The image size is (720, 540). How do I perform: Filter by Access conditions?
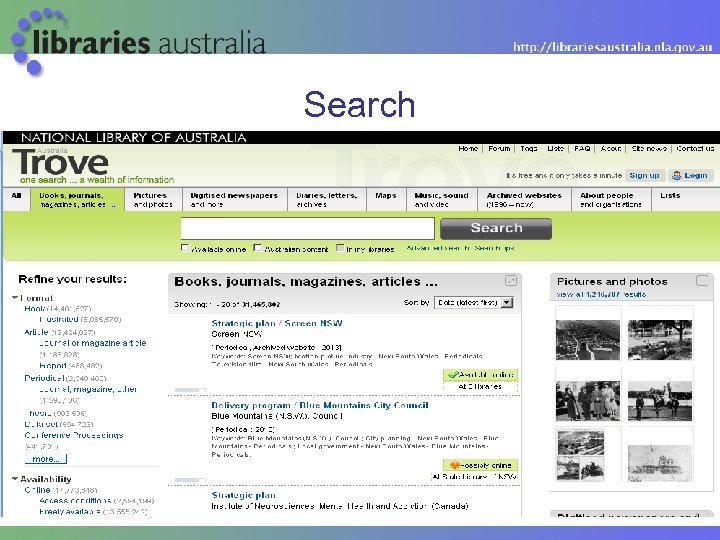[75, 501]
